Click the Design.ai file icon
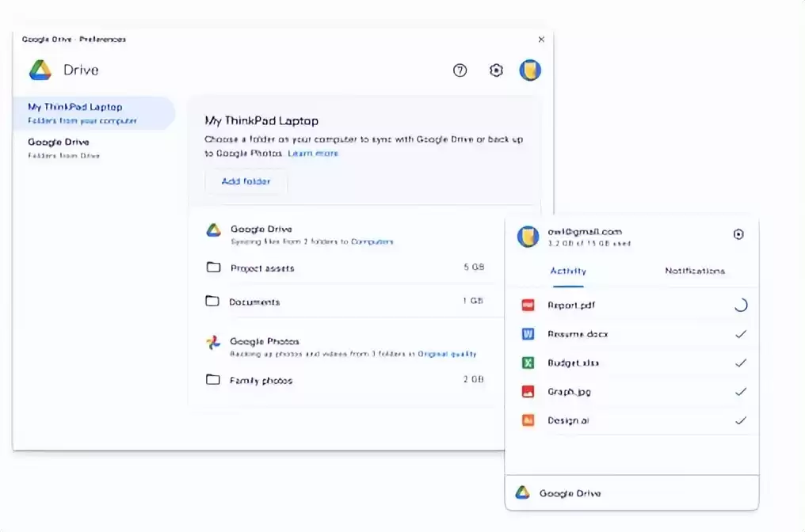805x532 pixels. pyautogui.click(x=528, y=420)
